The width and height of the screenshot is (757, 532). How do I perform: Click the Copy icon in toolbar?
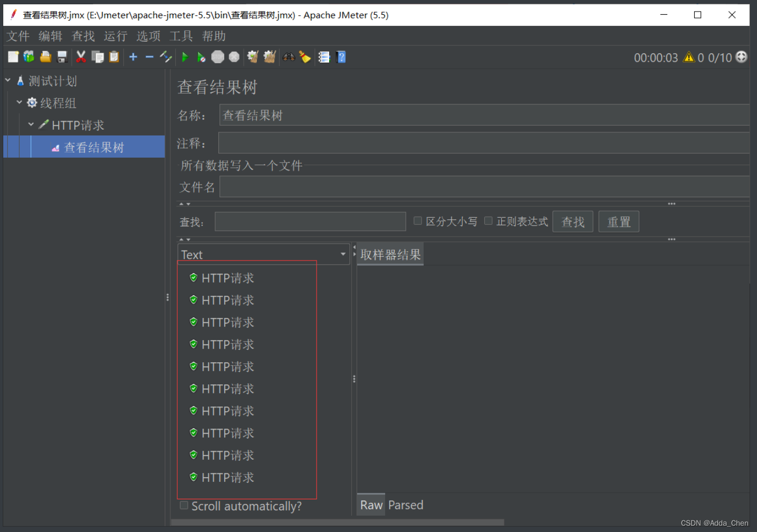click(98, 57)
